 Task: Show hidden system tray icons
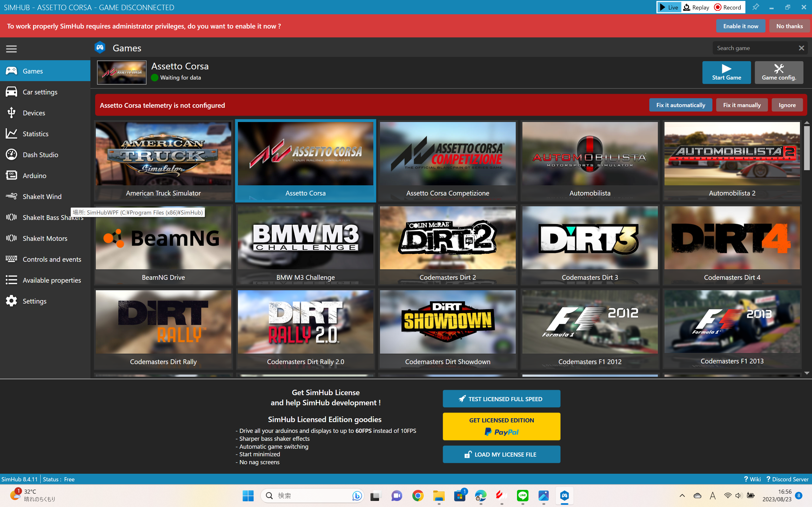(682, 496)
